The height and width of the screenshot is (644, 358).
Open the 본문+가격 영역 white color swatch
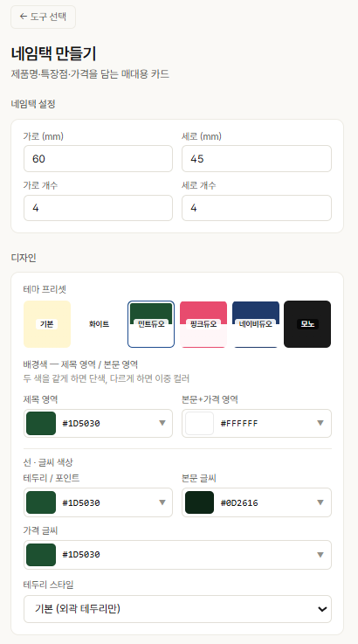pos(200,424)
